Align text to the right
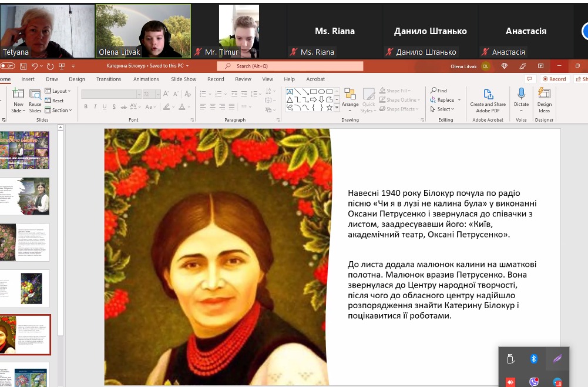Image resolution: width=588 pixels, height=387 pixels. (x=223, y=106)
